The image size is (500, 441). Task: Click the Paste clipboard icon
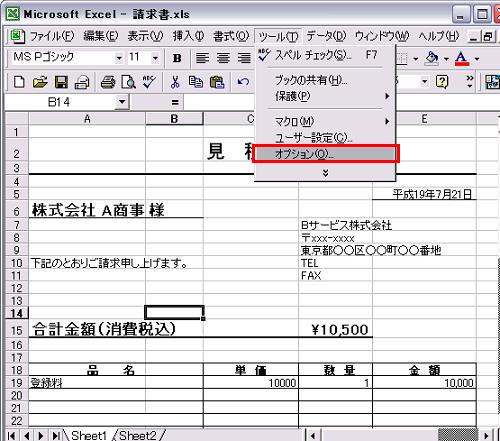tap(217, 82)
